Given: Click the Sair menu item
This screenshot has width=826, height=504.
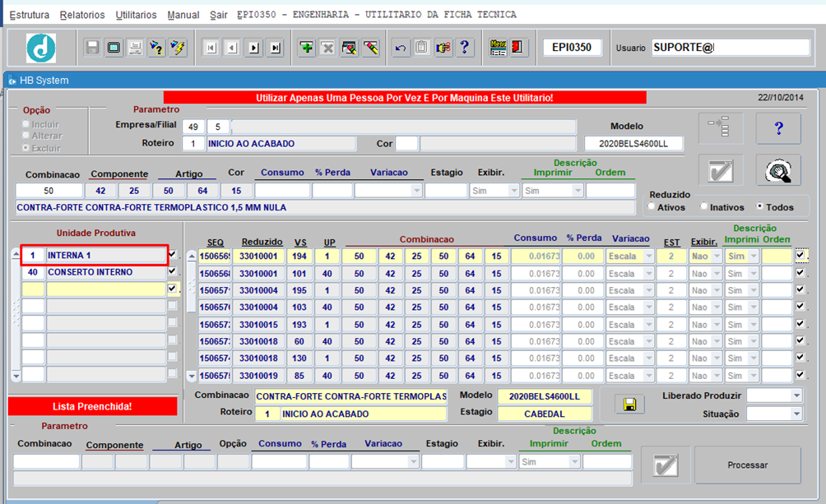Looking at the screenshot, I should tap(219, 15).
